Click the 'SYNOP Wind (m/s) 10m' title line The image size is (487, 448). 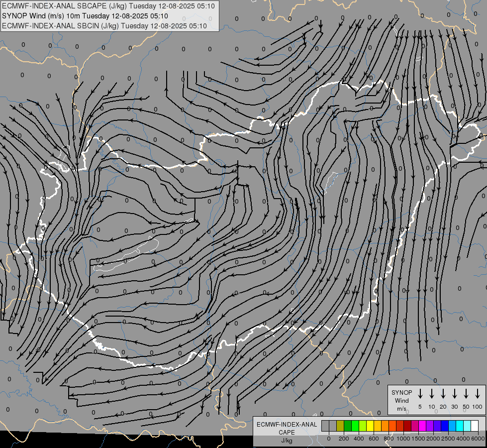pyautogui.click(x=85, y=16)
